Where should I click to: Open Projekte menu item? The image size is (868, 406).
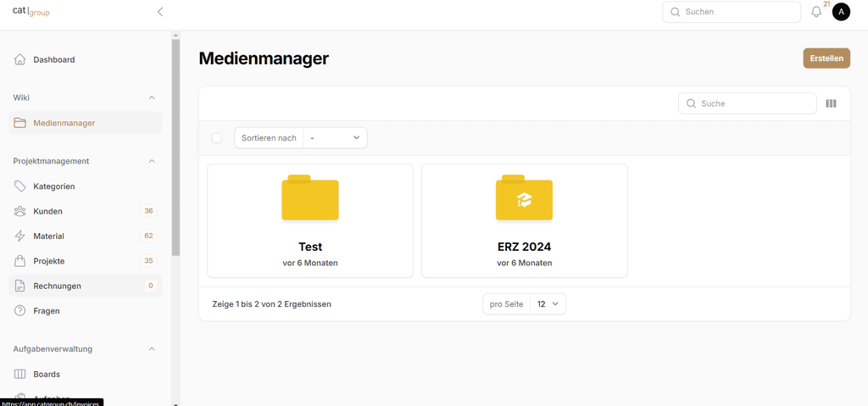[86, 261]
